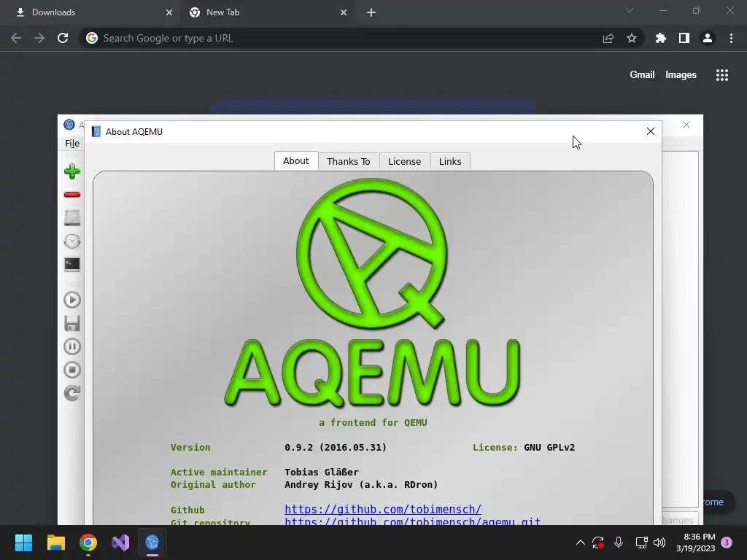Show hidden system tray icons
This screenshot has height=560, width=747.
(580, 542)
